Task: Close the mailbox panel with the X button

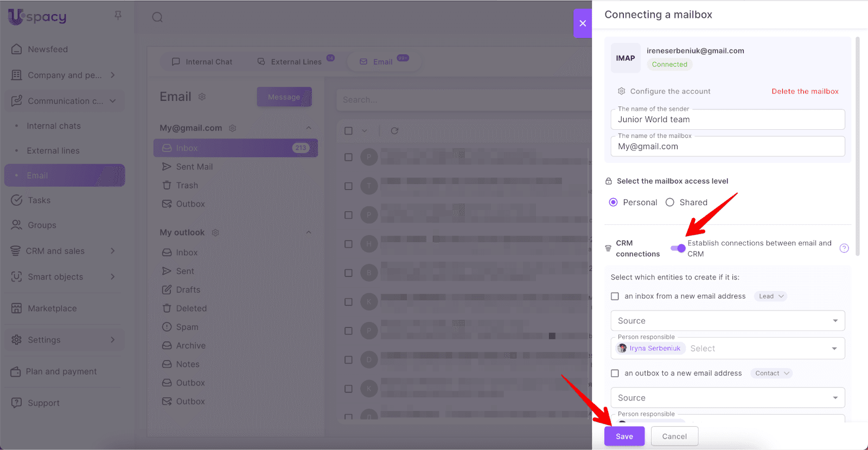Action: [582, 23]
